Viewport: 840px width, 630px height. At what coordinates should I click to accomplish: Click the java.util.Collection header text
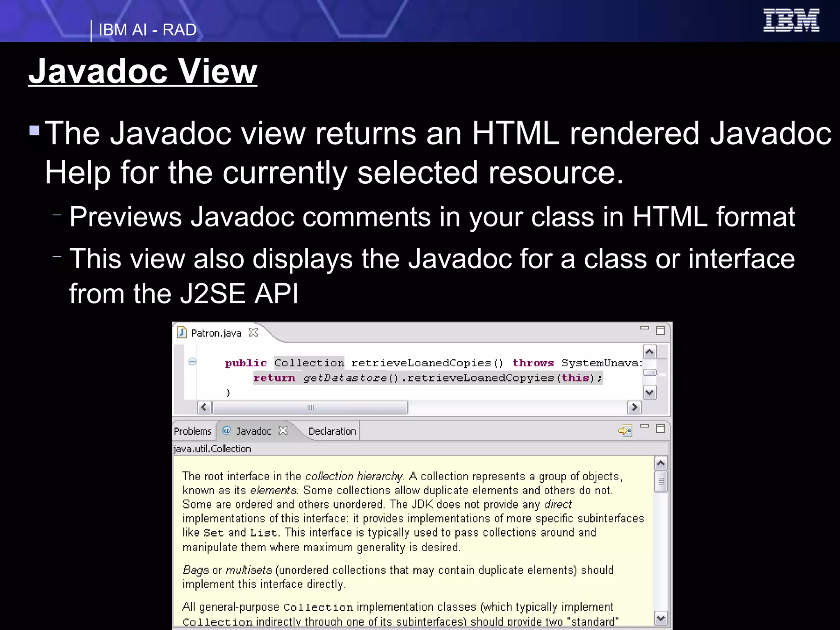click(212, 449)
